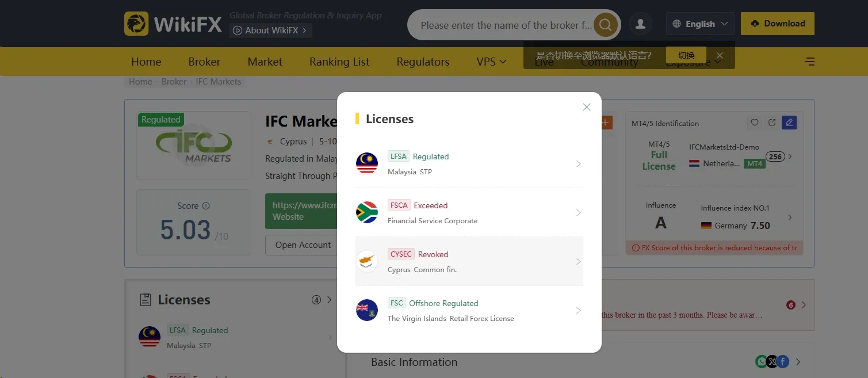Viewport: 868px width, 378px height.
Task: Expand the MT4/5 Full License details arrow
Action: [x=790, y=156]
